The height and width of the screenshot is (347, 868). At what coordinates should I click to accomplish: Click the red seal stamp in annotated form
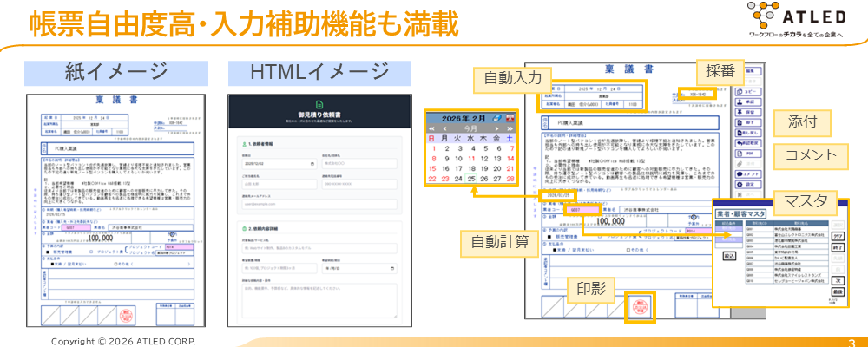pyautogui.click(x=640, y=306)
